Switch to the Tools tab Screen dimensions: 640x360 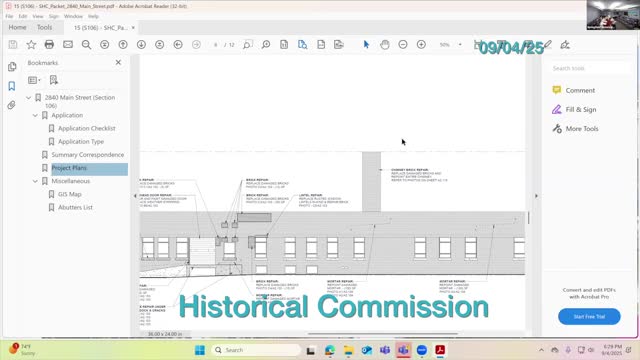point(44,27)
